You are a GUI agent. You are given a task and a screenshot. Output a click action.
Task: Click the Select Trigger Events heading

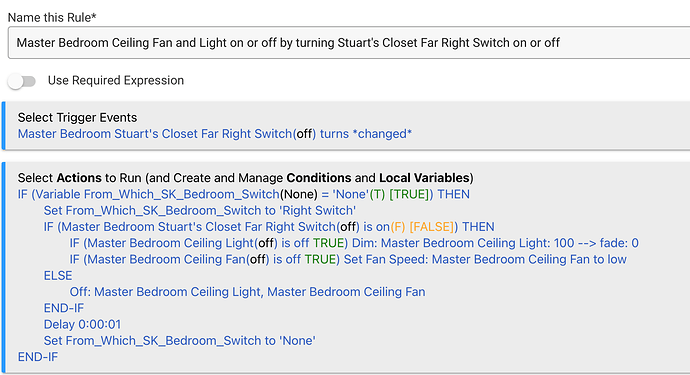point(77,118)
